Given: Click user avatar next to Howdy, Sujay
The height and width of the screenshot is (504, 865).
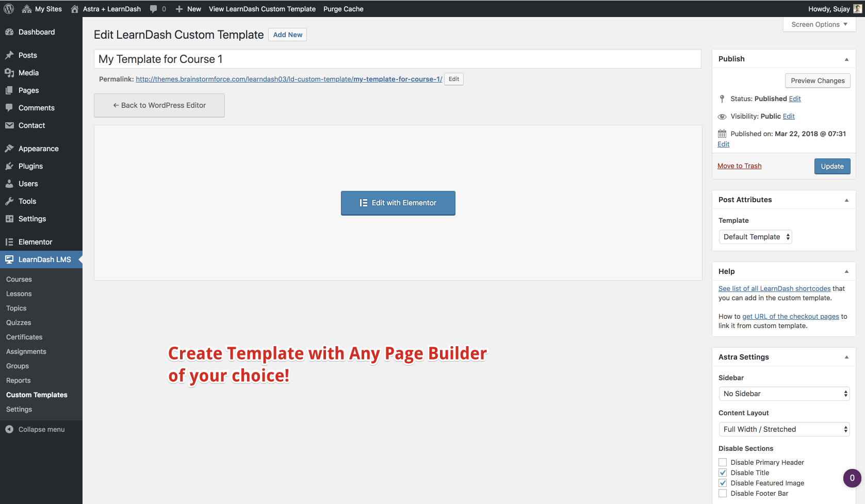Looking at the screenshot, I should click(x=857, y=9).
